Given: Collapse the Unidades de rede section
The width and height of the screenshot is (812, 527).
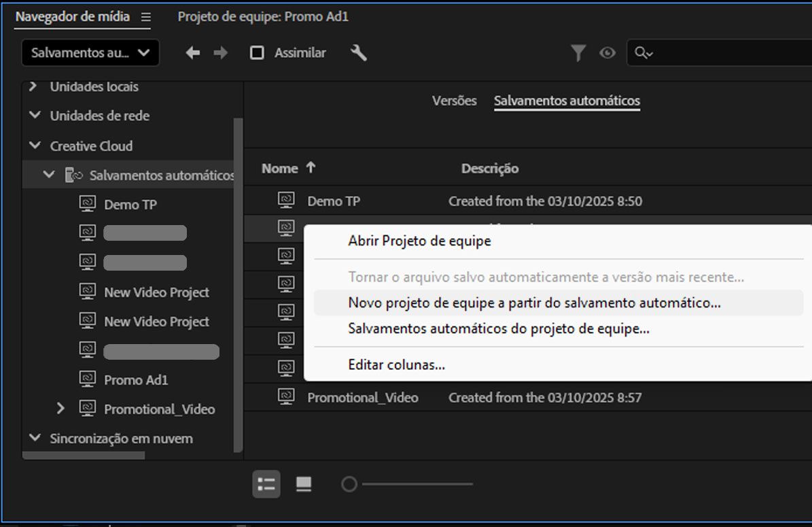Looking at the screenshot, I should pos(35,116).
